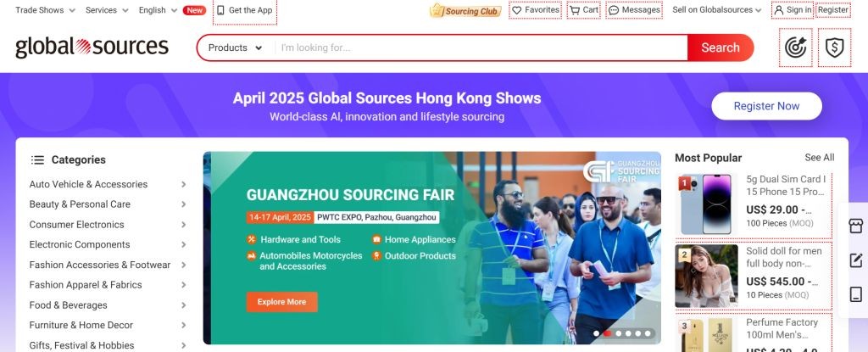
Task: Open the Products search type dropdown
Action: point(235,47)
